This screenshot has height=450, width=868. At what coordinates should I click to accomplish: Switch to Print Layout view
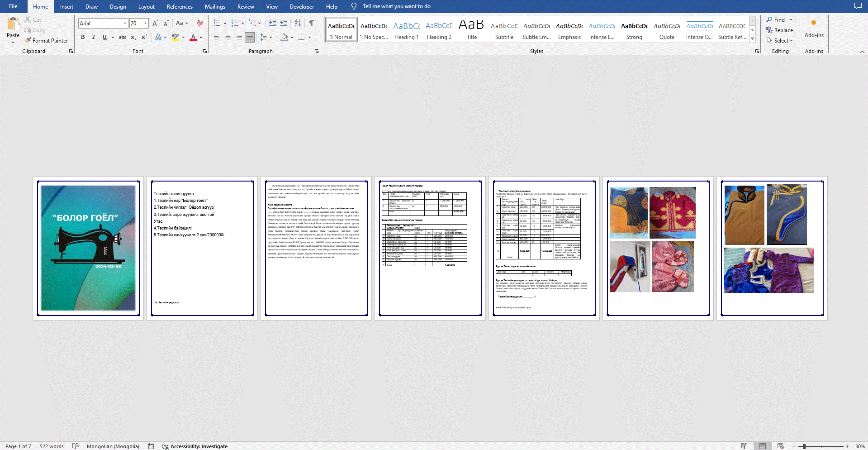pyautogui.click(x=763, y=446)
